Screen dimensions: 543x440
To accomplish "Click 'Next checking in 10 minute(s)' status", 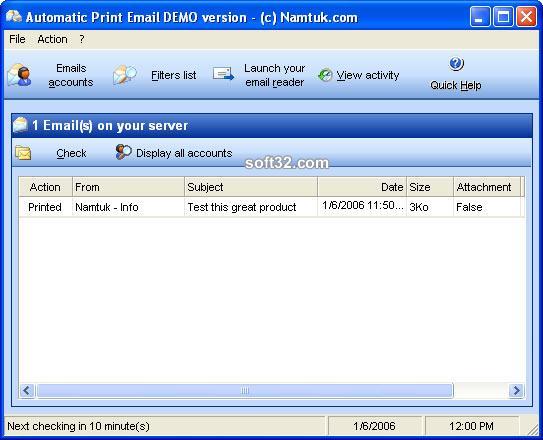I will pyautogui.click(x=78, y=426).
